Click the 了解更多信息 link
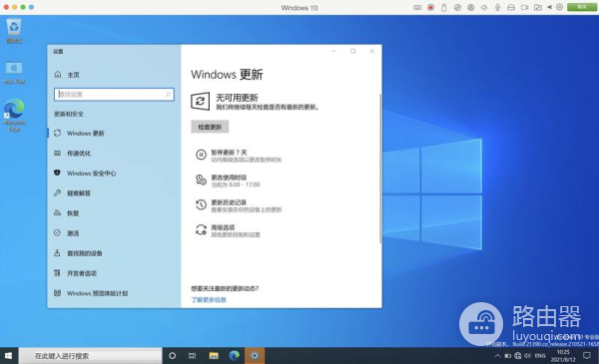 (209, 300)
